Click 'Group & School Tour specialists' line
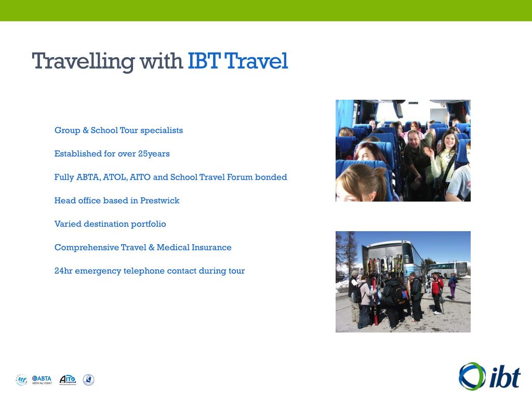The image size is (532, 399). (118, 130)
